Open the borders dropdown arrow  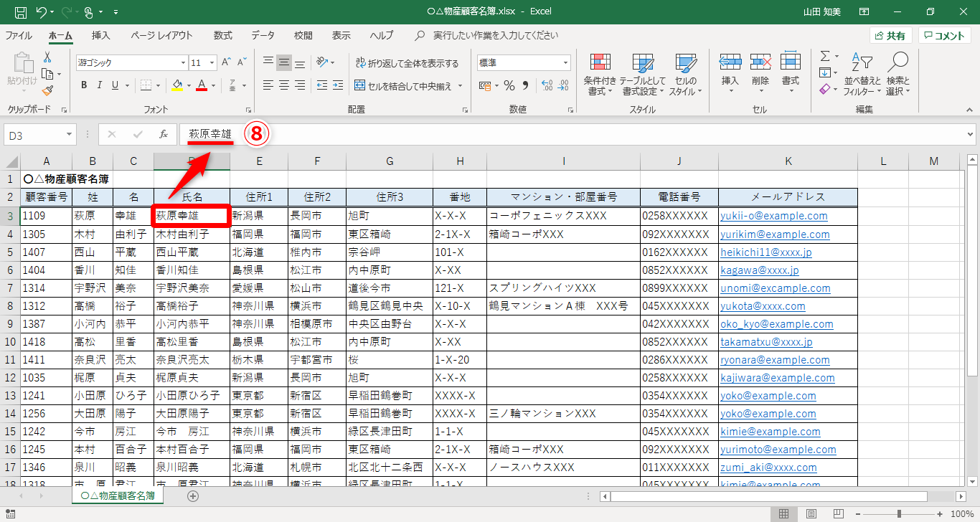[x=159, y=85]
